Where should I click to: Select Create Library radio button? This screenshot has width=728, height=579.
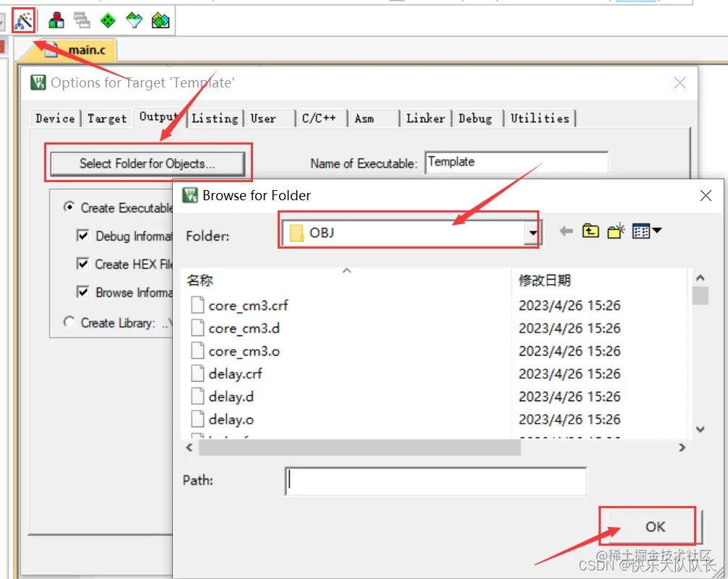[69, 322]
